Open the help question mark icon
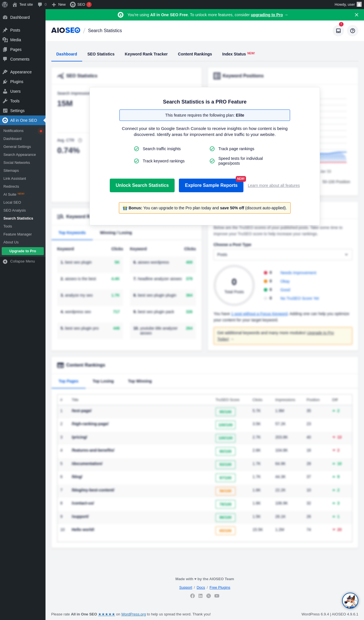364x620 pixels. pyautogui.click(x=353, y=31)
